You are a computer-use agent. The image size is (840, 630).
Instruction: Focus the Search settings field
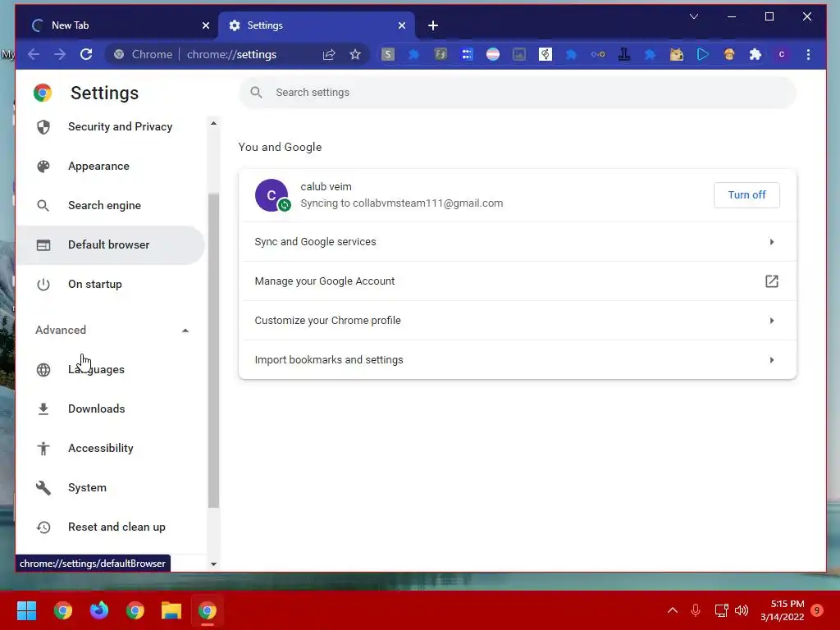tap(518, 92)
